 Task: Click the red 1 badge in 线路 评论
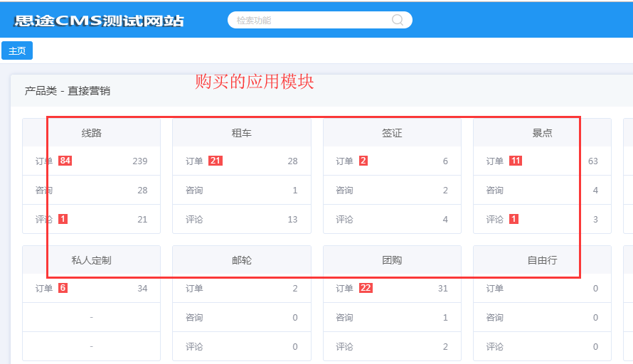click(63, 219)
